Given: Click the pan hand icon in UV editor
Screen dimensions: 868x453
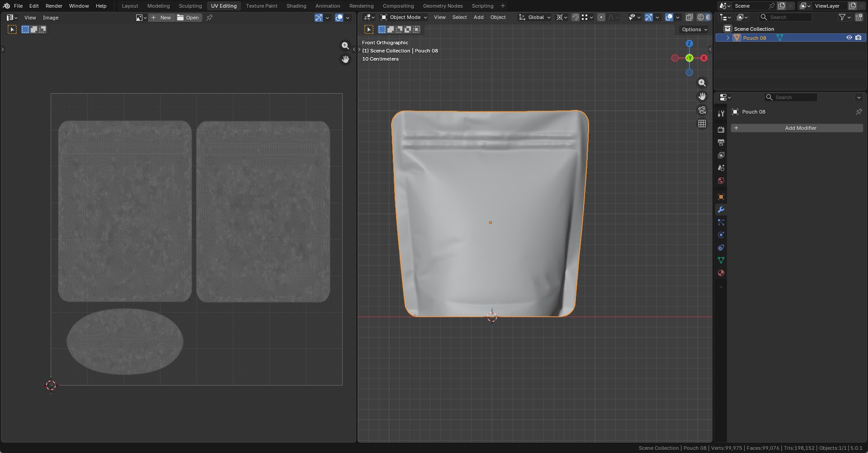Looking at the screenshot, I should click(345, 59).
